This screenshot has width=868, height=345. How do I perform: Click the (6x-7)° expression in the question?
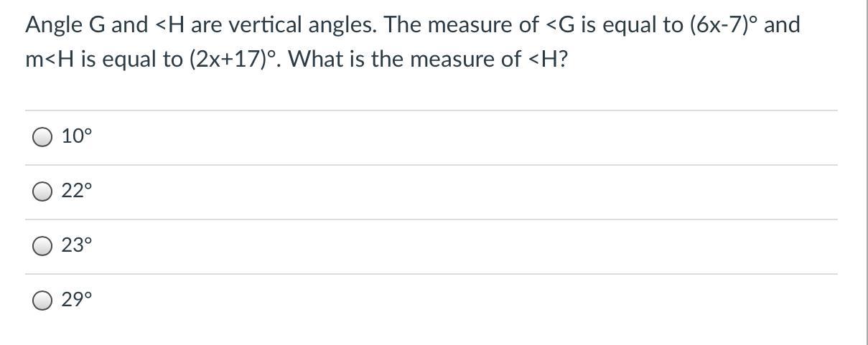[726, 25]
